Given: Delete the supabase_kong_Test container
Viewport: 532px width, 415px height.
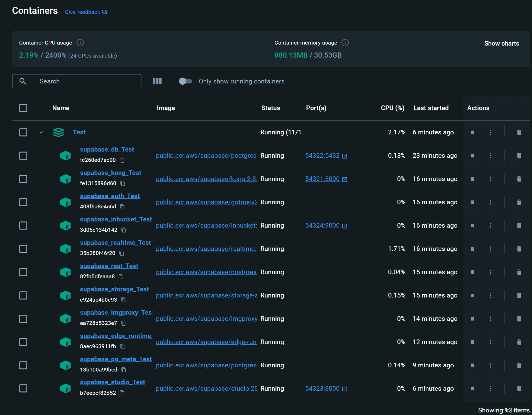Looking at the screenshot, I should pos(519,179).
